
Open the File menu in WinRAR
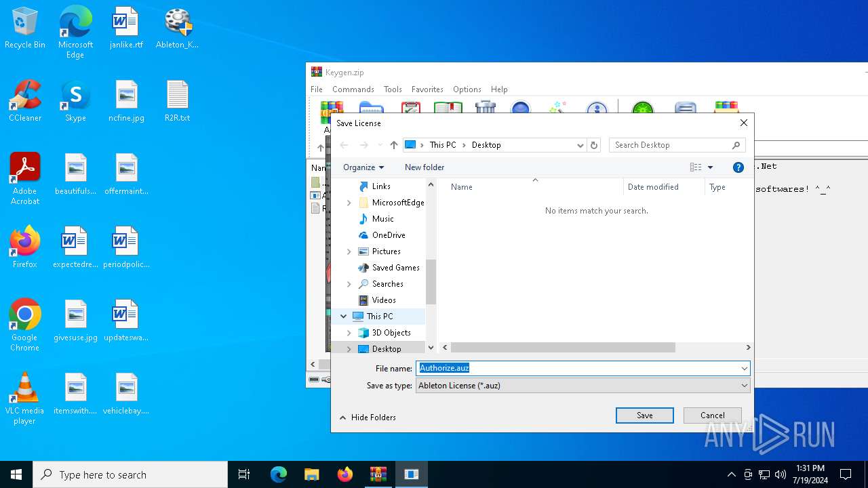click(x=317, y=89)
